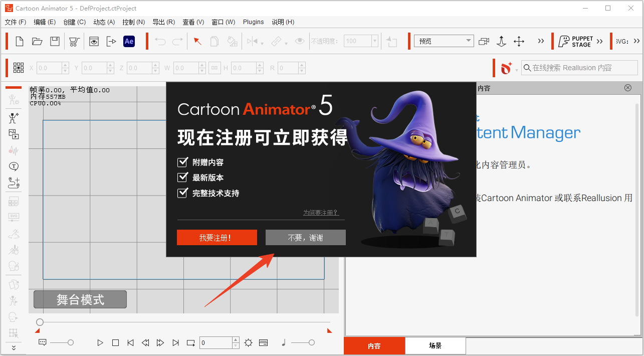This screenshot has width=644, height=356.
Task: Toggle the 附赠内容 checkbox
Action: (182, 162)
